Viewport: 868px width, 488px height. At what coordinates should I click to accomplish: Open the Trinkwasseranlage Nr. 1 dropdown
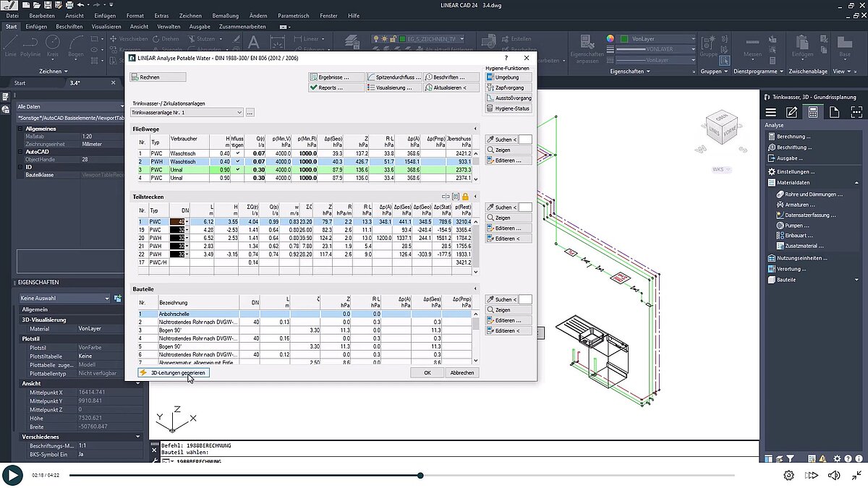pos(239,113)
